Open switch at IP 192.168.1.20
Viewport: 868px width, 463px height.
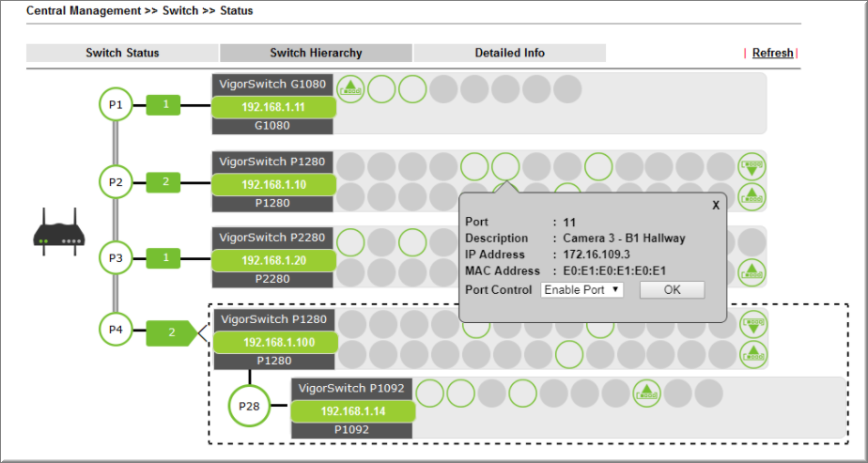coord(273,260)
